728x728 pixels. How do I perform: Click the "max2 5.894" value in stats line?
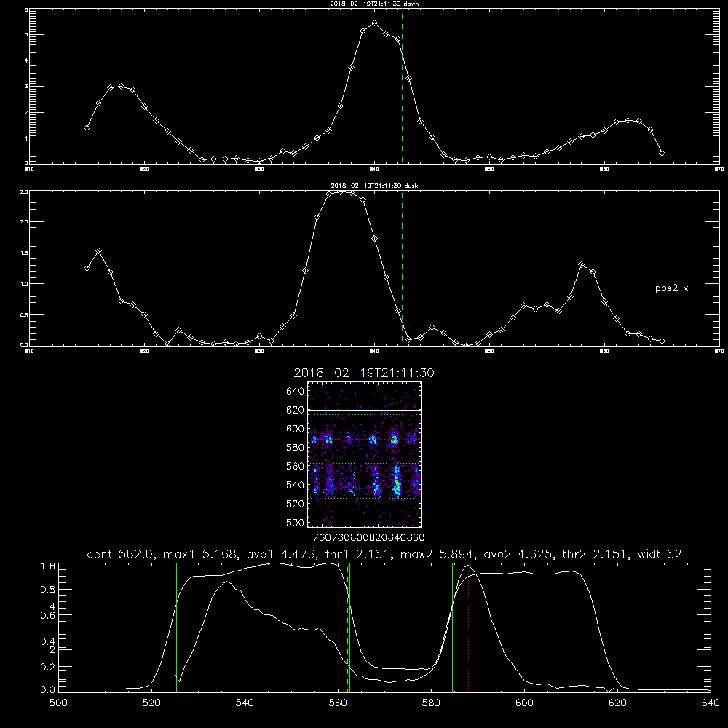436,554
